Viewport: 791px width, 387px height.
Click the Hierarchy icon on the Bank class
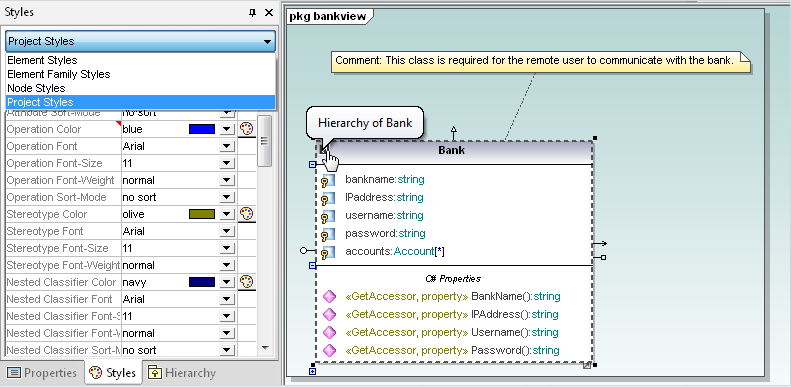coord(323,148)
